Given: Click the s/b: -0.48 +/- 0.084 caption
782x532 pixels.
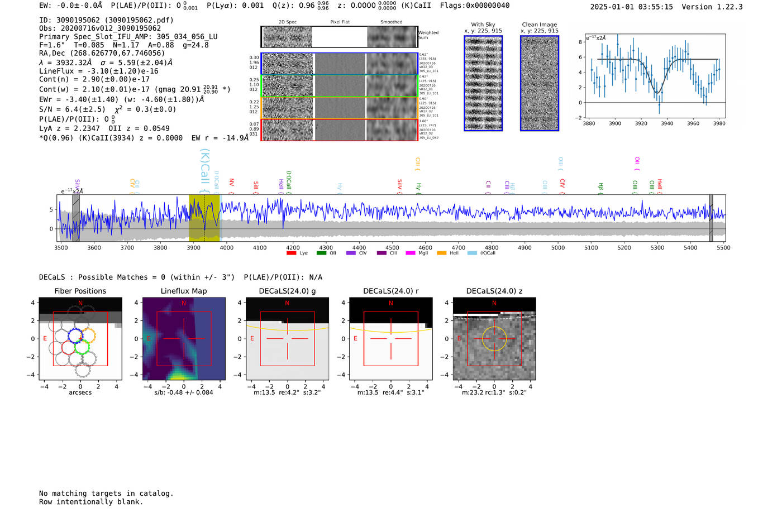Looking at the screenshot, I should click(184, 392).
